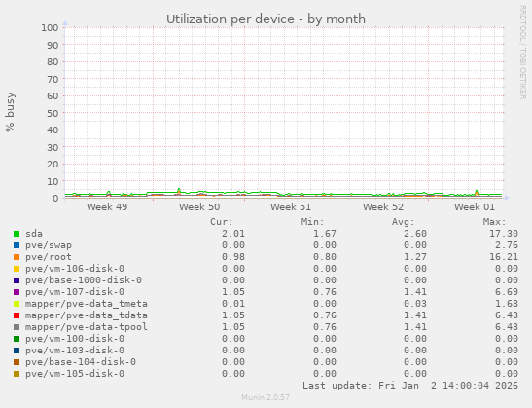This screenshot has width=532, height=408.
Task: Click the sda green legend swatch
Action: pyautogui.click(x=17, y=234)
